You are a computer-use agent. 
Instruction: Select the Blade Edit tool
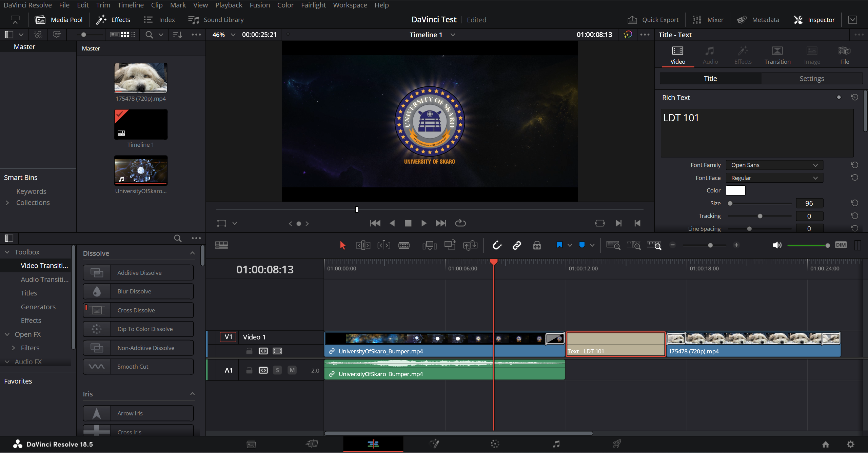point(404,245)
